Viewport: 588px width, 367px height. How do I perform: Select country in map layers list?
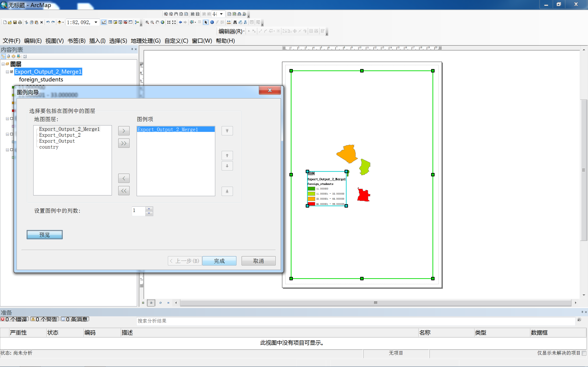tap(49, 147)
